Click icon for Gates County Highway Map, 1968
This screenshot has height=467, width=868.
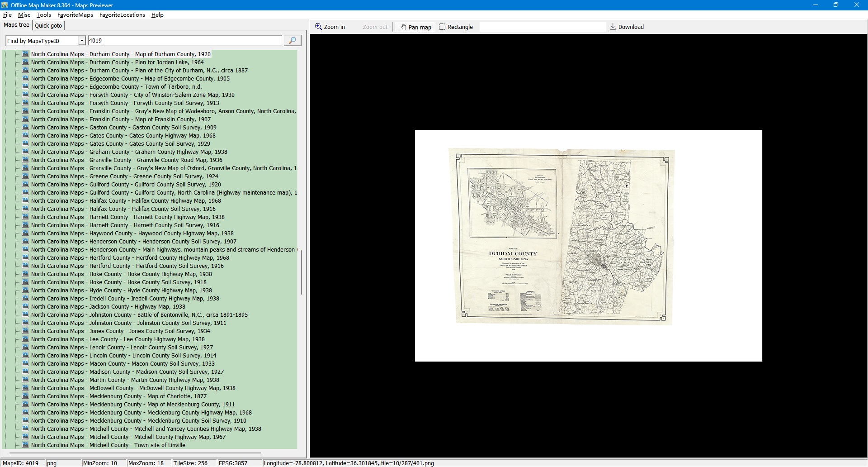click(26, 136)
